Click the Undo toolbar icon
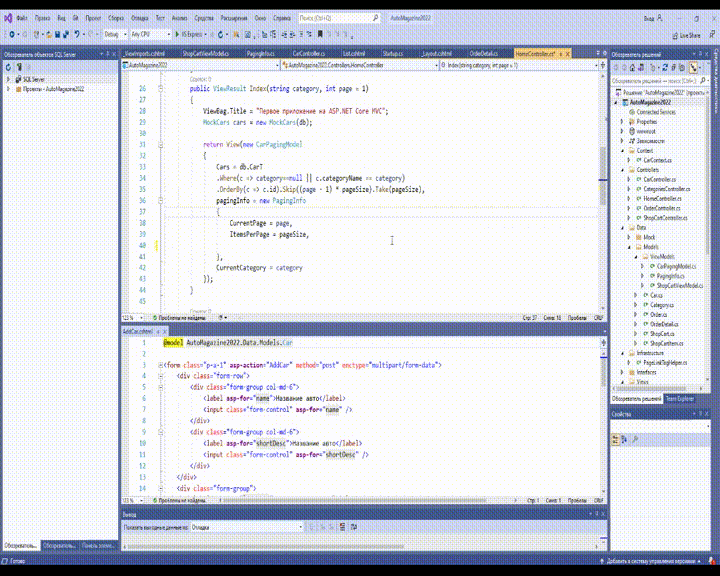This screenshot has width=720, height=576. [77, 34]
